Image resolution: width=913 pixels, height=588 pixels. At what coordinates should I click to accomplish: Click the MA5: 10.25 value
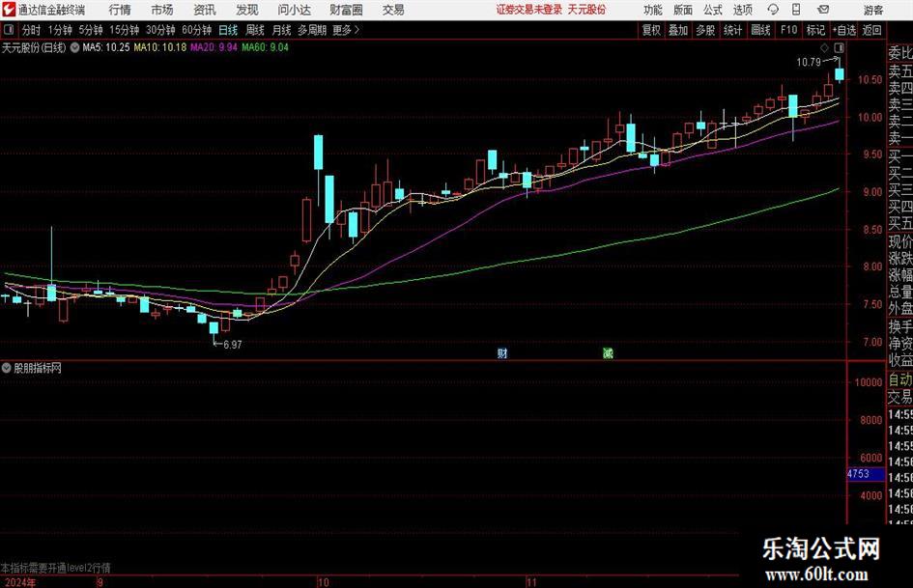[x=106, y=47]
